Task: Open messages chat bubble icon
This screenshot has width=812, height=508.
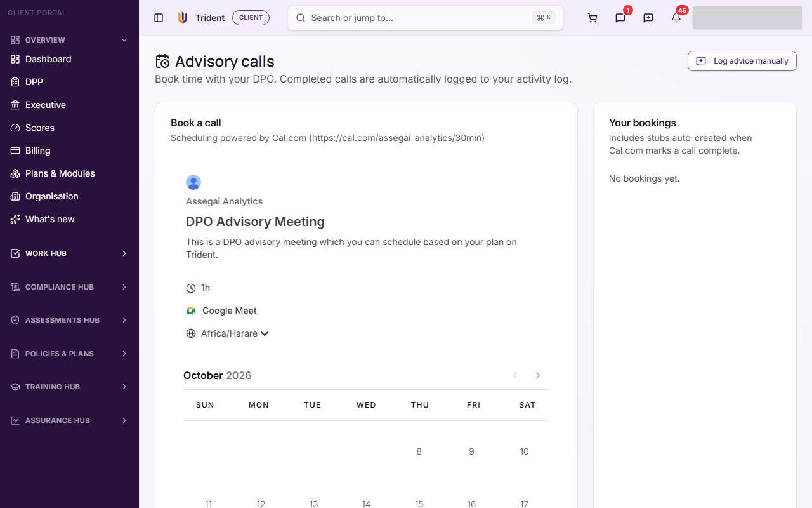Action: pos(620,18)
